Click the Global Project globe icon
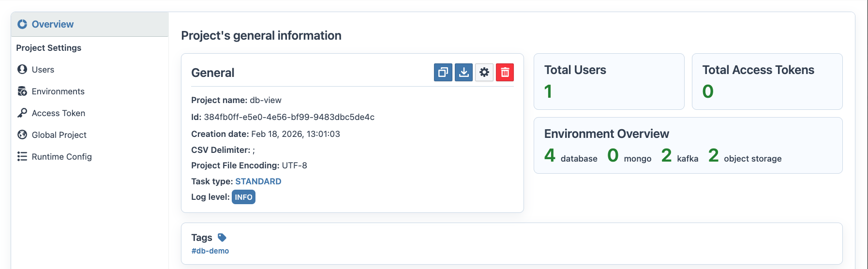The width and height of the screenshot is (868, 269). [22, 134]
